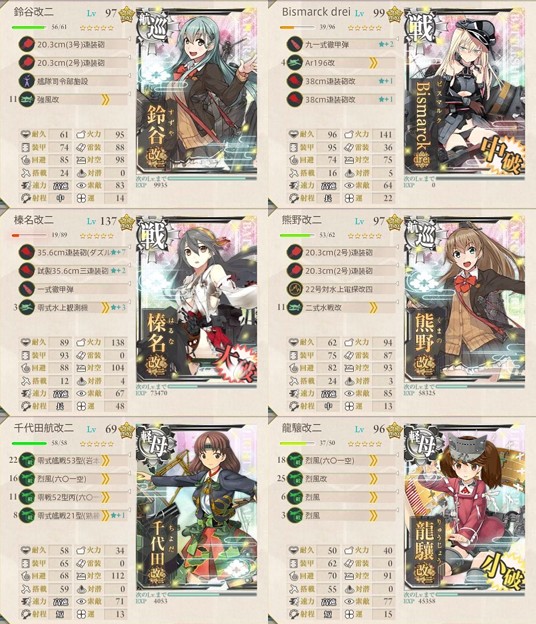Select the fleet command facility icon on 鈴谷改二

[26, 81]
